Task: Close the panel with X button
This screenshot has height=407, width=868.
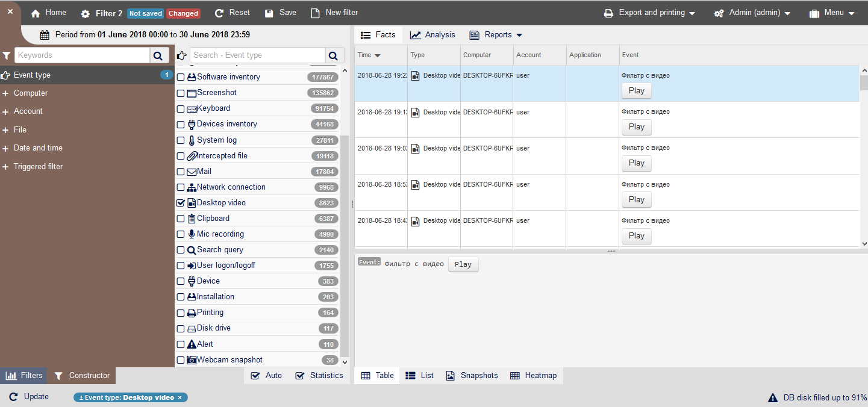Action: click(x=10, y=11)
